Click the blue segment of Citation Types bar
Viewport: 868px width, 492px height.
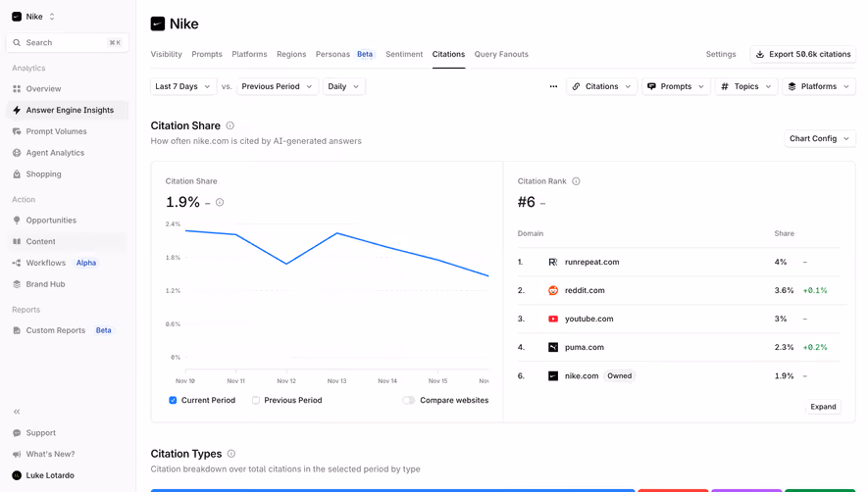coord(392,490)
